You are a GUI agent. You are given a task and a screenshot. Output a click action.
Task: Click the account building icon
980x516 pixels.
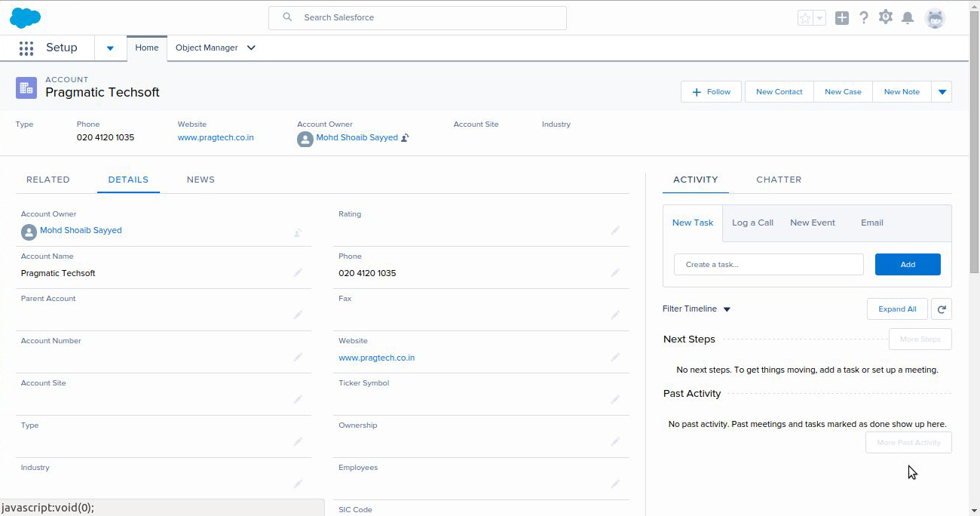[26, 88]
